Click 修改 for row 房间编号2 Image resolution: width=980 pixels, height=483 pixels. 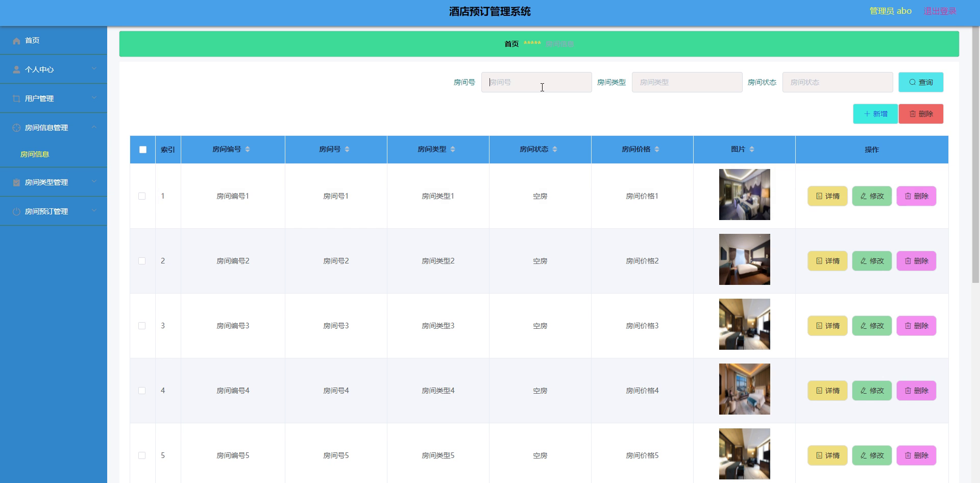872,261
